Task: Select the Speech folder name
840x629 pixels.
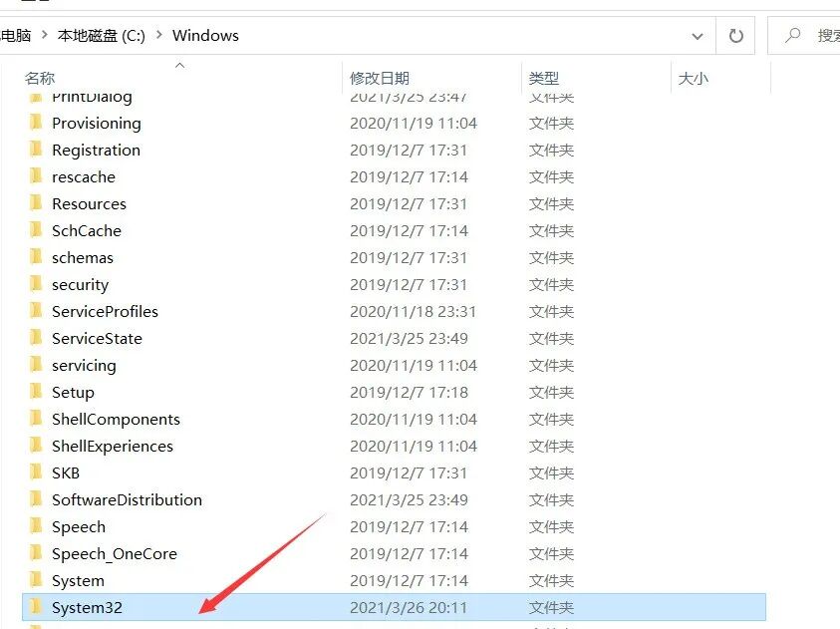Action: [79, 527]
